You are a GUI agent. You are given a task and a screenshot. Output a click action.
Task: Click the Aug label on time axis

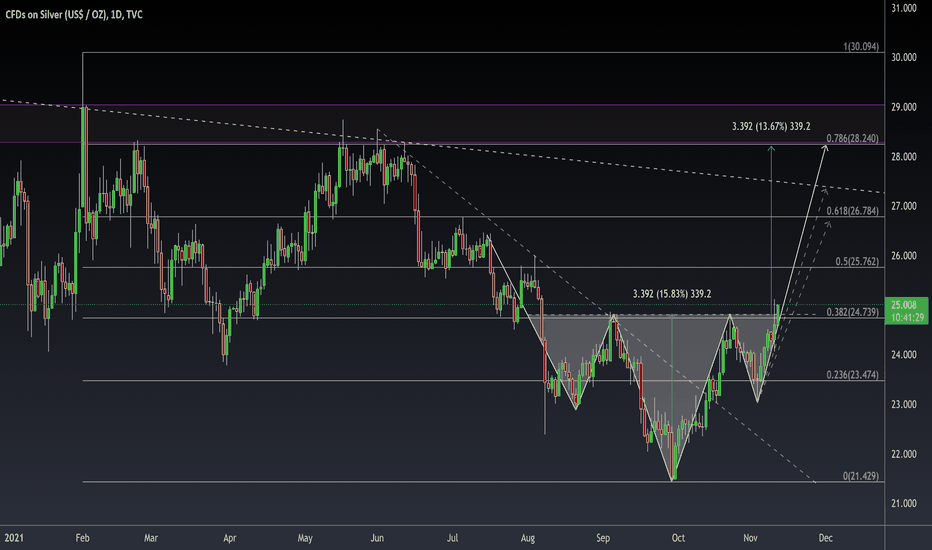(x=528, y=538)
